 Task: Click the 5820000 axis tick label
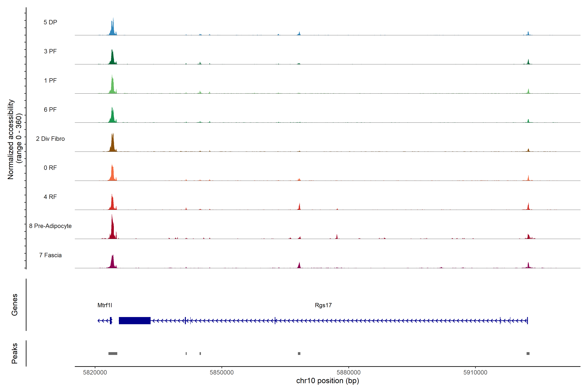95,372
